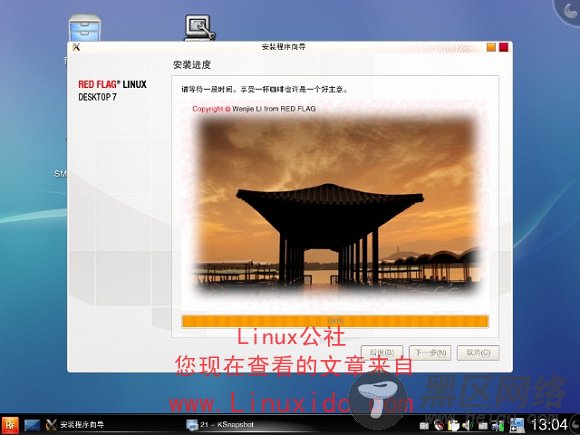
Task: Click the red round tray icon
Action: (x=439, y=425)
